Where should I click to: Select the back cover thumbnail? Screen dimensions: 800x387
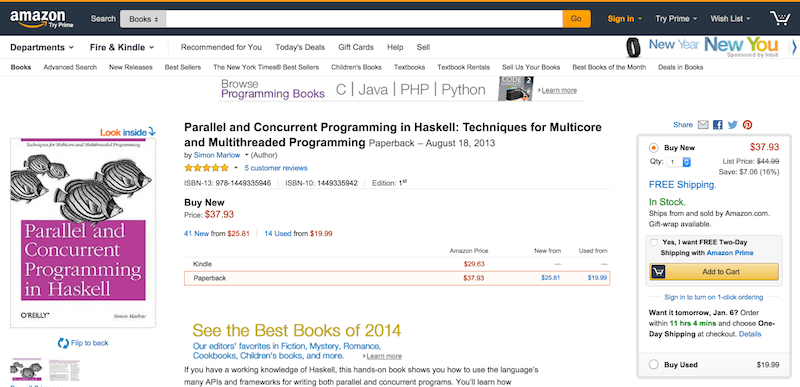[64, 370]
